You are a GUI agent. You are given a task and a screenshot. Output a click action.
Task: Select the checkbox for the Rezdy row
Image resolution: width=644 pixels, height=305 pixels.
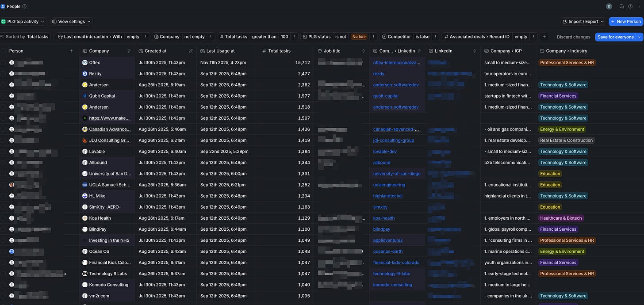(3, 74)
